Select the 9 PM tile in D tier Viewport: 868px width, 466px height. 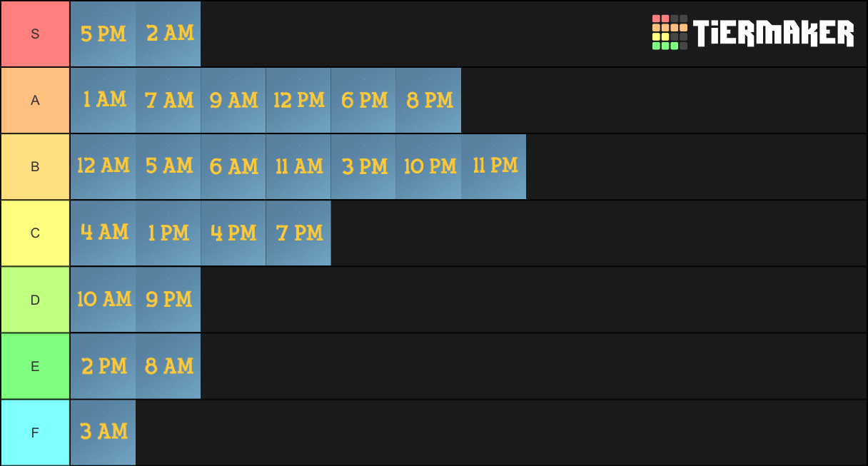(168, 299)
